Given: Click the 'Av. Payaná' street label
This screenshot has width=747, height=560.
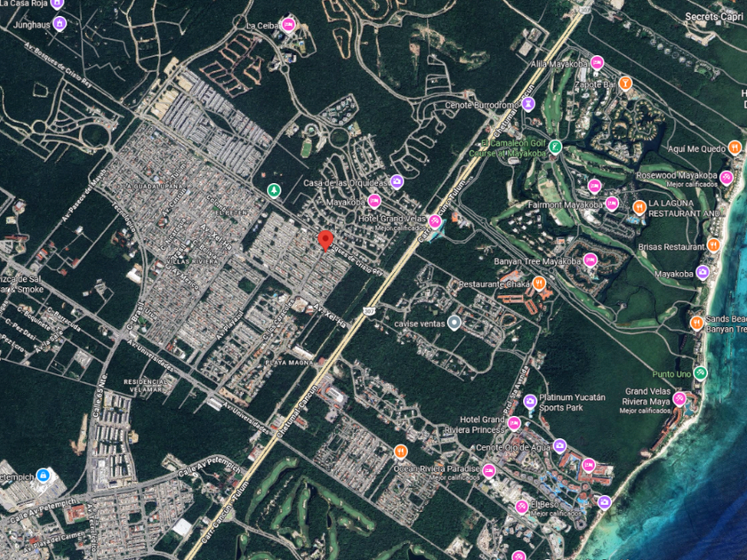Looking at the screenshot, I should (230, 326).
